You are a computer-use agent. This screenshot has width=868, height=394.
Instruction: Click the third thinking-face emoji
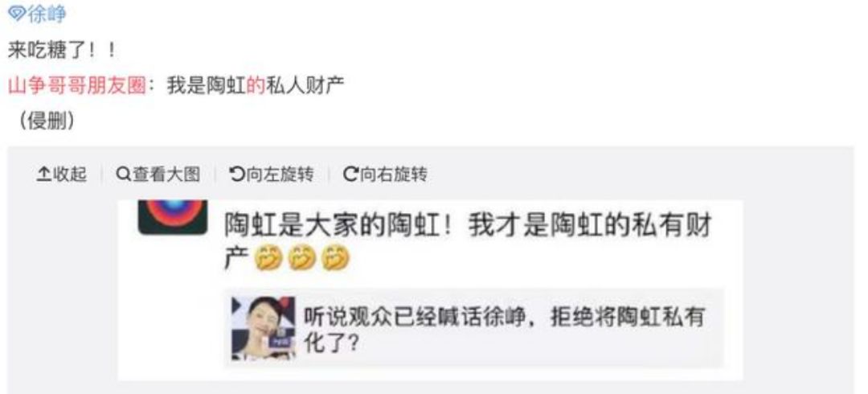coord(336,259)
